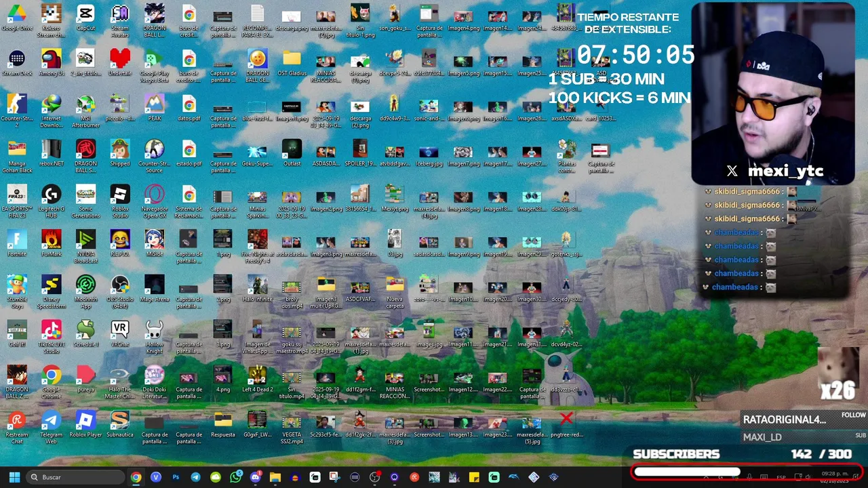Launch rebox.NET shortcut

coord(52,154)
